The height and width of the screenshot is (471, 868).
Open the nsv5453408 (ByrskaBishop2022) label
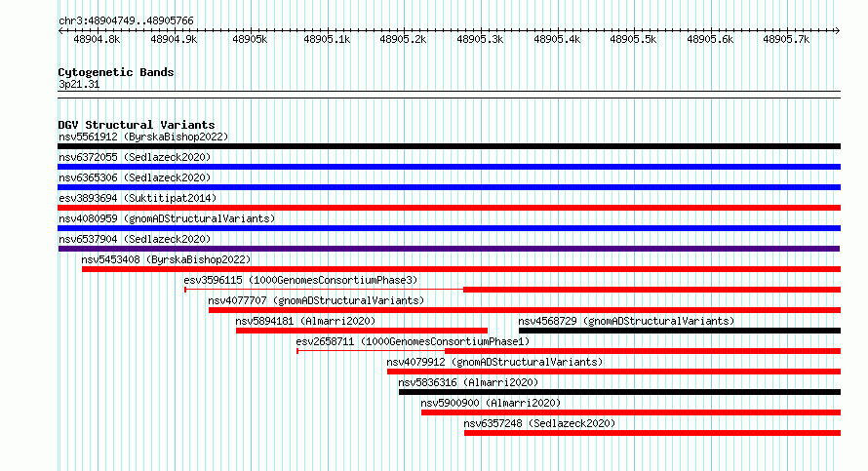166,259
